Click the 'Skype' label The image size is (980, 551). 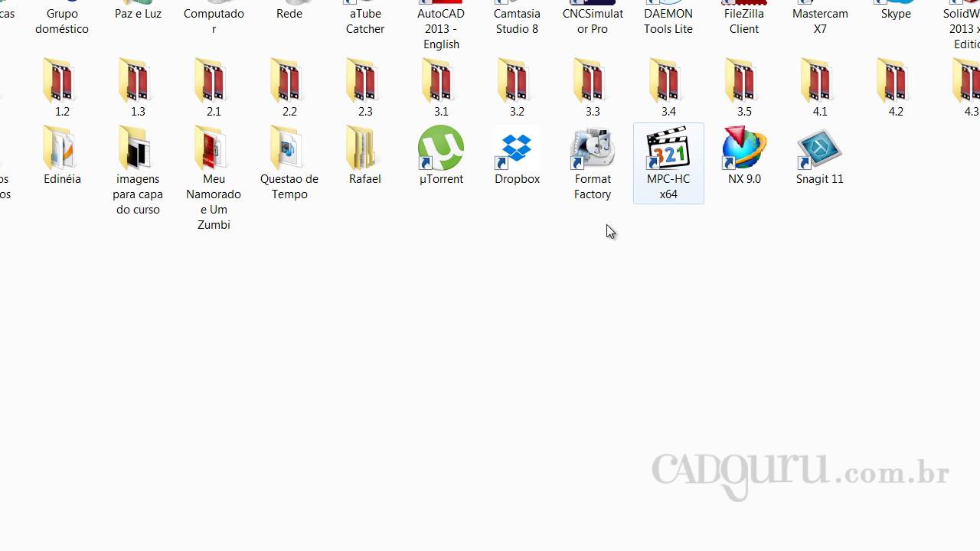tap(896, 14)
